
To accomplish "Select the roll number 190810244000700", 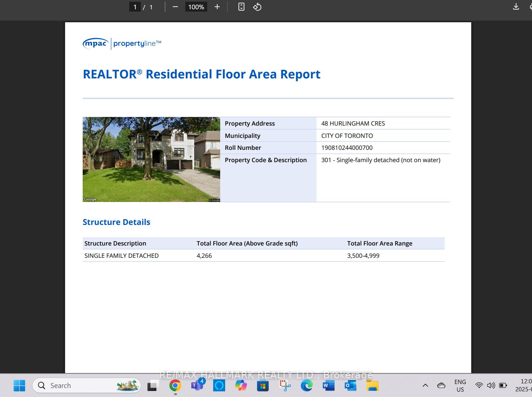I will pyautogui.click(x=347, y=148).
